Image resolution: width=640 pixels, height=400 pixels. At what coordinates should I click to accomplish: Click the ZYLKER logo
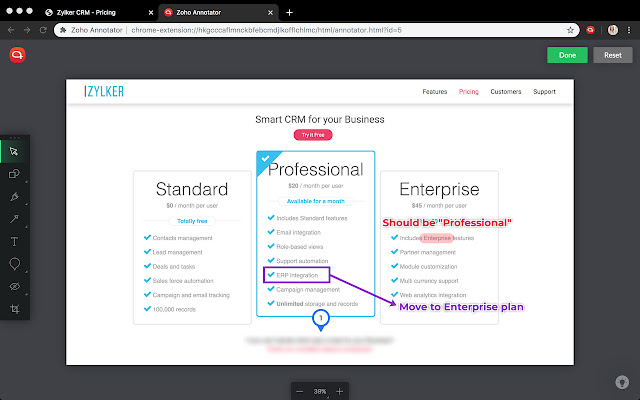(104, 91)
